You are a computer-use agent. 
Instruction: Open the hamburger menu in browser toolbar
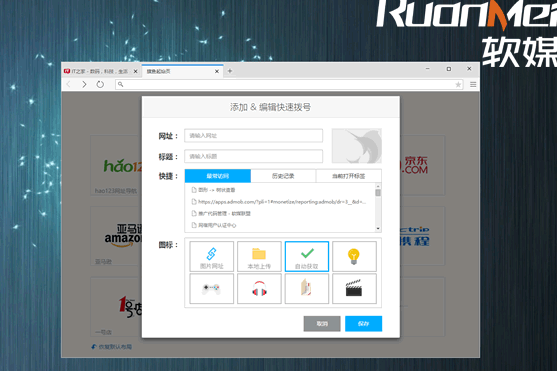click(x=473, y=84)
